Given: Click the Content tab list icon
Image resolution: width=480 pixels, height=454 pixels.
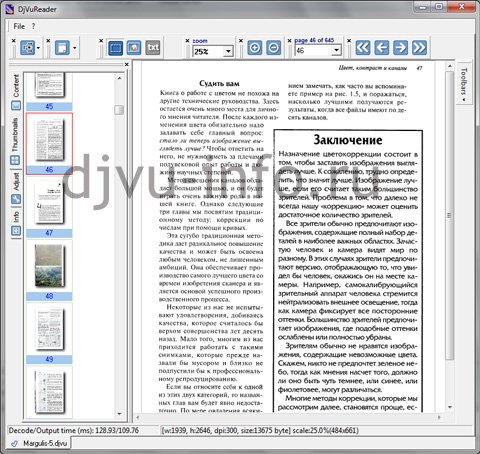Looking at the screenshot, I should tap(16, 106).
